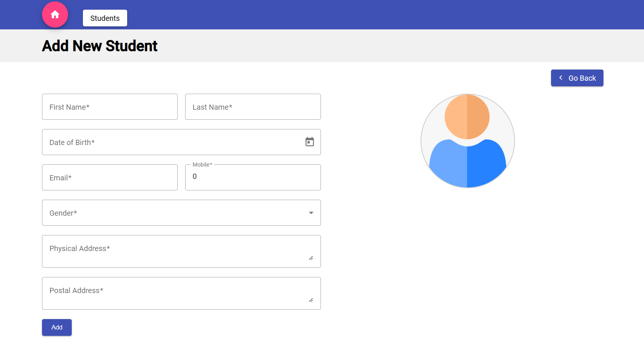Click the back chevron inside Go Back button
644x341 pixels.
click(x=561, y=78)
